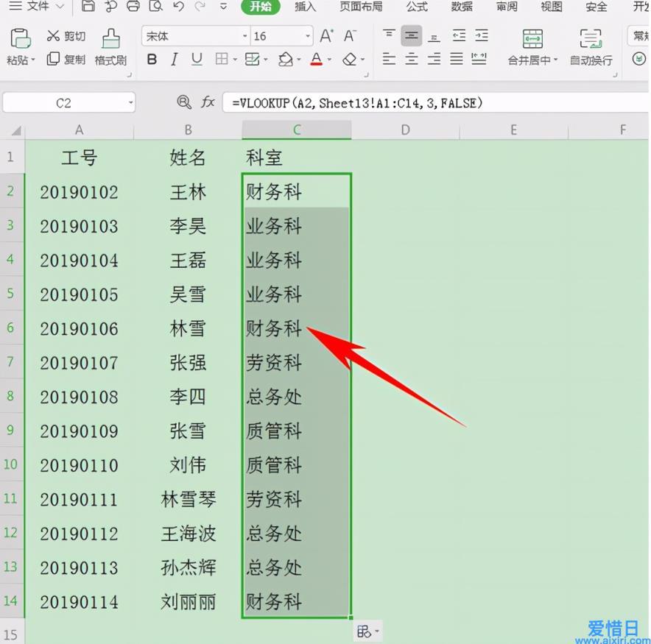Click the save icon in quick toolbar
Screen dimensions: 651x644
click(x=88, y=7)
